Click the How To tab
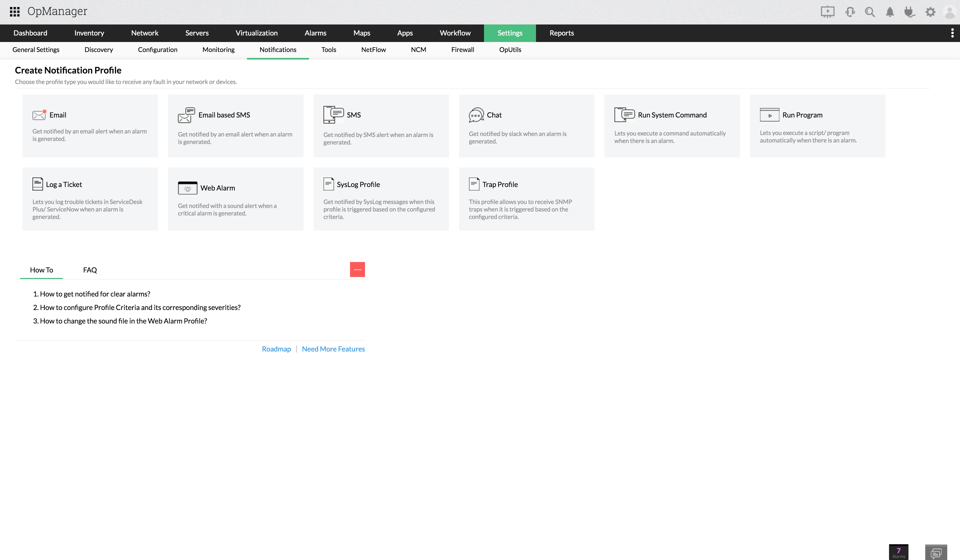 (42, 269)
